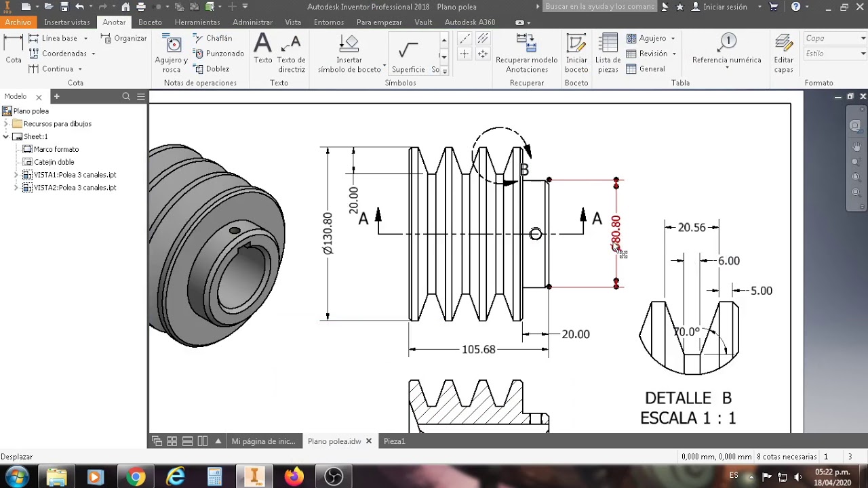Click the centerline symbol tool
Viewport: 868px width, 488px height.
pyautogui.click(x=465, y=39)
